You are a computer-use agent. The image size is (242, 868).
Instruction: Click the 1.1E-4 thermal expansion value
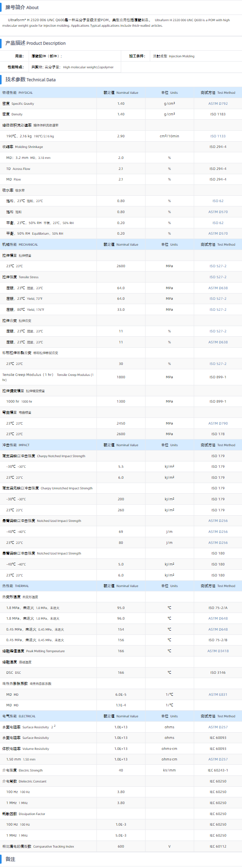tap(121, 705)
